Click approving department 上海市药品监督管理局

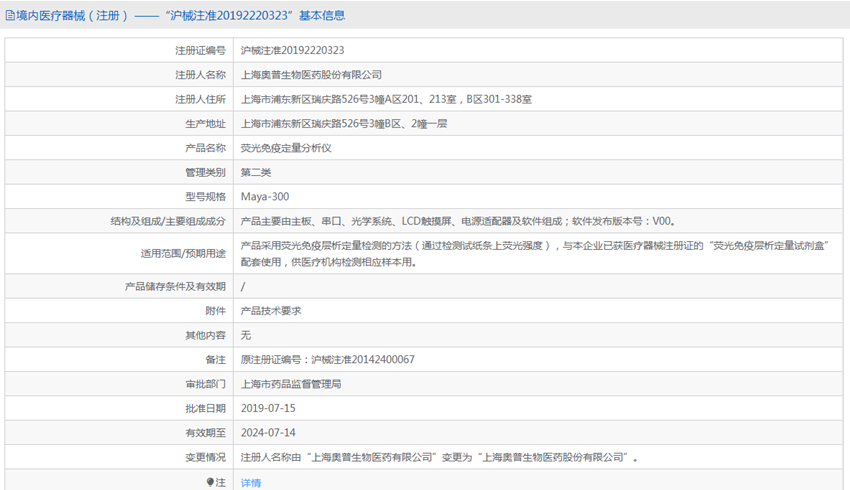291,384
